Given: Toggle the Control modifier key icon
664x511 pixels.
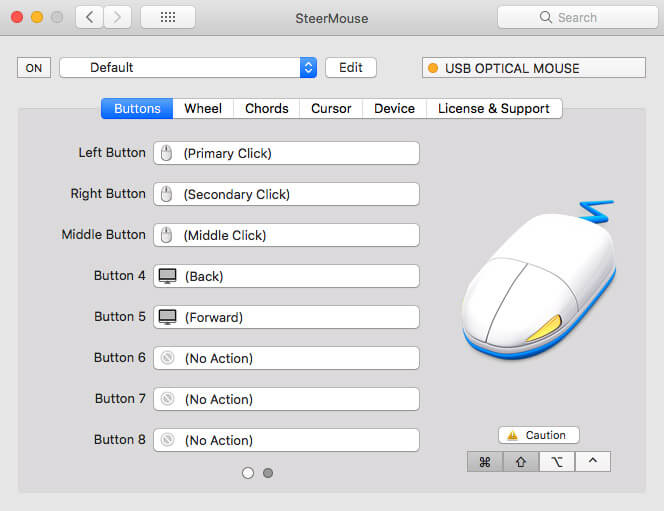Looking at the screenshot, I should [593, 461].
